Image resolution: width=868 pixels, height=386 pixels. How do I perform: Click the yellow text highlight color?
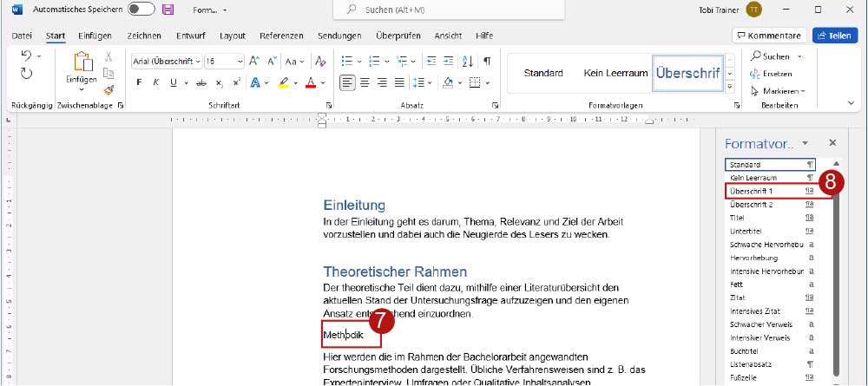(282, 82)
